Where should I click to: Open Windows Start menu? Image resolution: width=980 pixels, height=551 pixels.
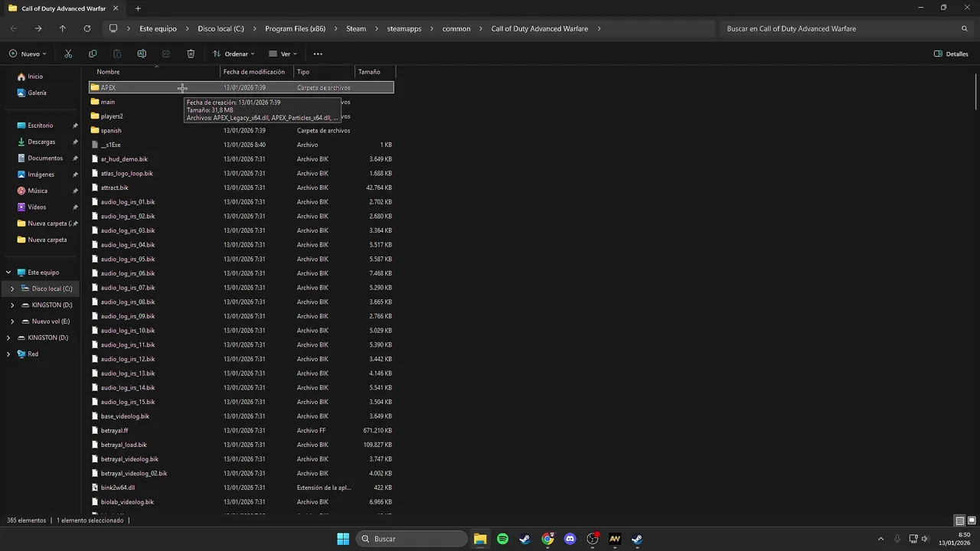pos(343,539)
